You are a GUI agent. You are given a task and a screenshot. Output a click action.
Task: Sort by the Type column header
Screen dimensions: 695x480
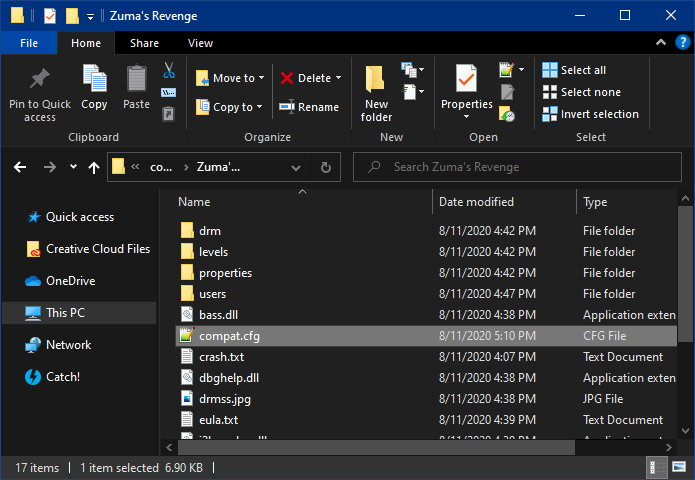pos(627,202)
